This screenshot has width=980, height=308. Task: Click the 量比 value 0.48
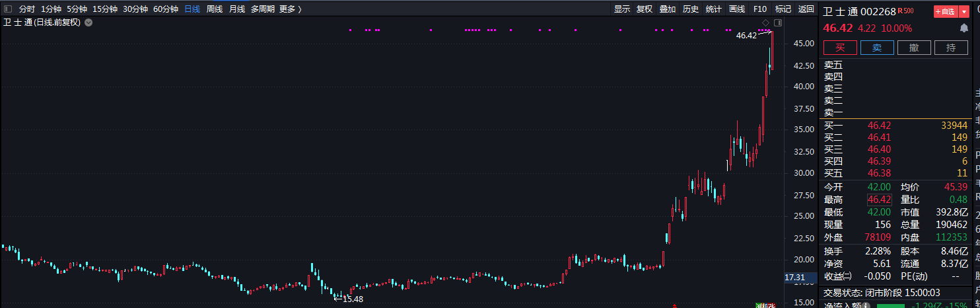(959, 200)
